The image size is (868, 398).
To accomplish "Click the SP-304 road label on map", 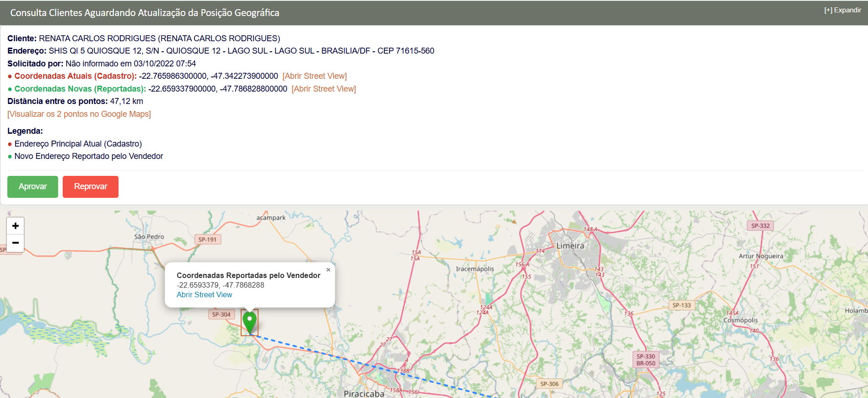I will point(221,315).
